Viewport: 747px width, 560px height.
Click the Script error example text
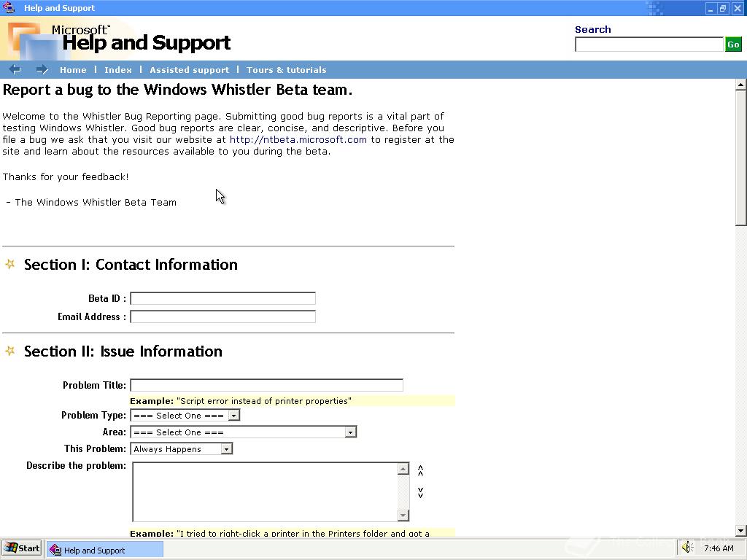click(241, 401)
